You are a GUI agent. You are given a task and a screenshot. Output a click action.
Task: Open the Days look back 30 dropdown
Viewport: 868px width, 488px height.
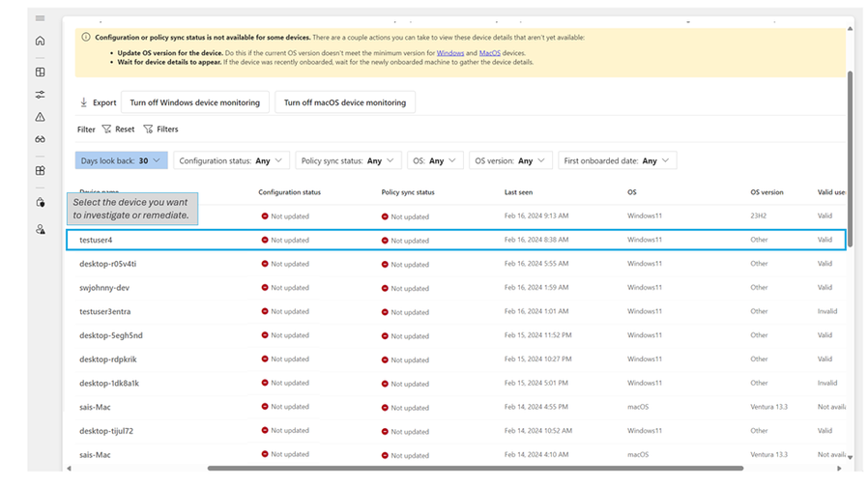(121, 160)
